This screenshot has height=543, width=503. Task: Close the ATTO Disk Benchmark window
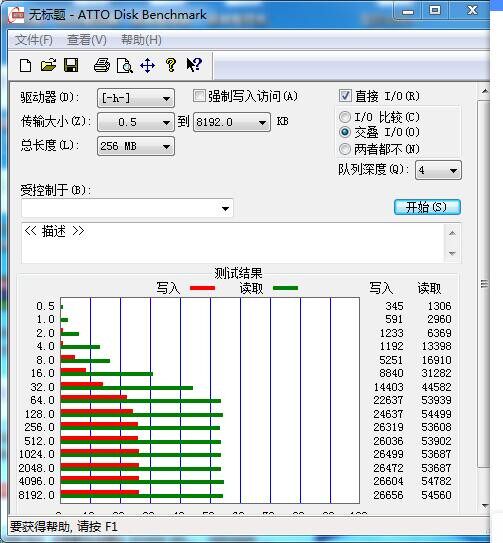pyautogui.click(x=472, y=11)
